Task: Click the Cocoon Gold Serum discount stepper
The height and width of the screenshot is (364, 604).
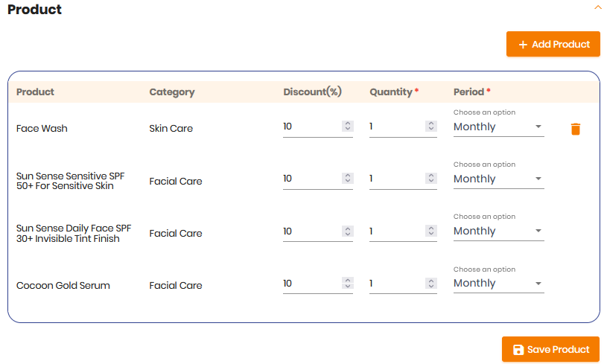Action: [348, 283]
